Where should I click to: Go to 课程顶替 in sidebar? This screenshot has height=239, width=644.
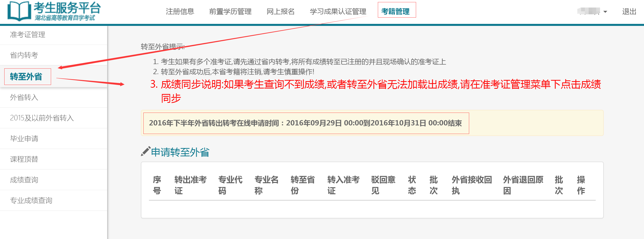click(x=24, y=159)
